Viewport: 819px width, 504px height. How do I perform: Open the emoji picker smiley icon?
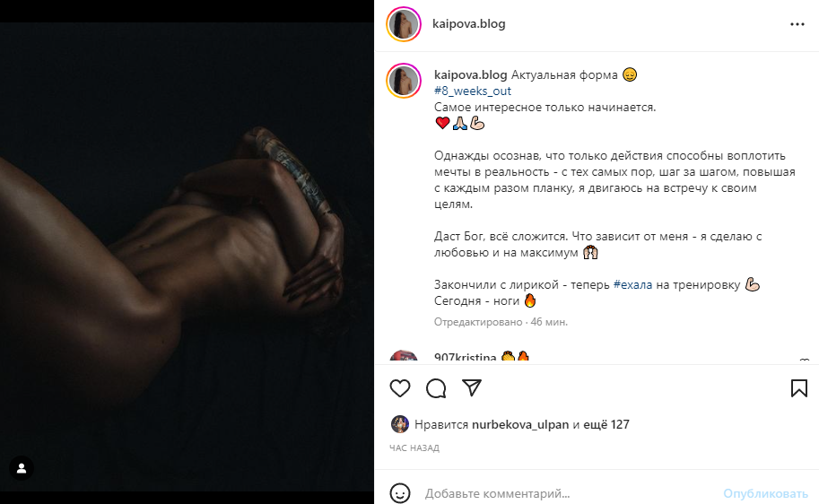pos(400,493)
